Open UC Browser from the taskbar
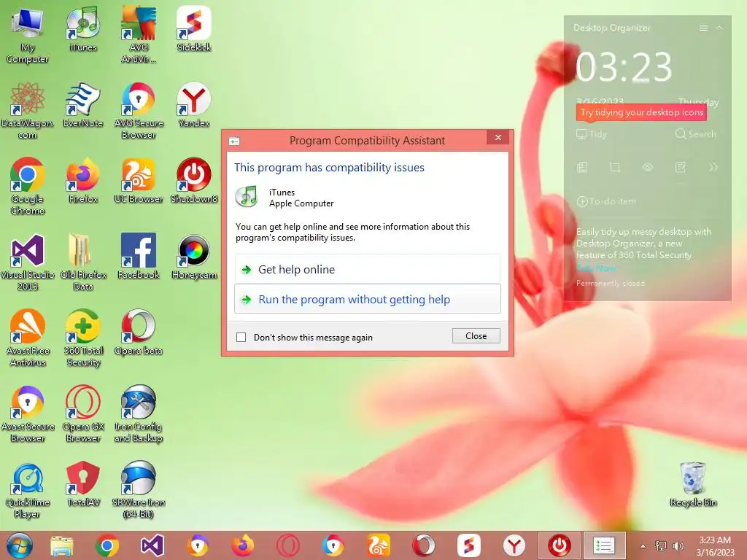Viewport: 747px width, 560px height. click(379, 545)
